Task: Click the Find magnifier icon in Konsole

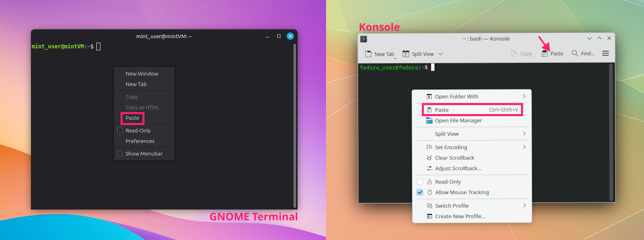Action: click(575, 53)
